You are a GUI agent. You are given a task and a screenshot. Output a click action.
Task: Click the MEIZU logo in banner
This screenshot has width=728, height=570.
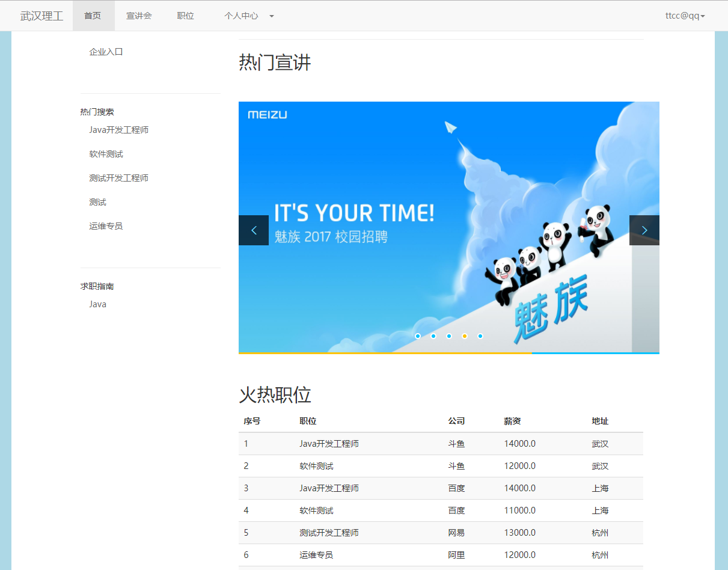268,115
